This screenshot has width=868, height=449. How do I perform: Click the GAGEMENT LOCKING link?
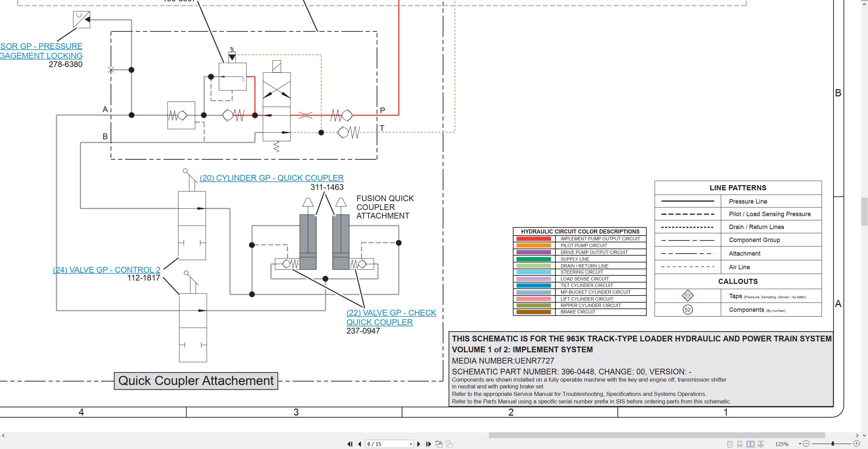pyautogui.click(x=41, y=55)
